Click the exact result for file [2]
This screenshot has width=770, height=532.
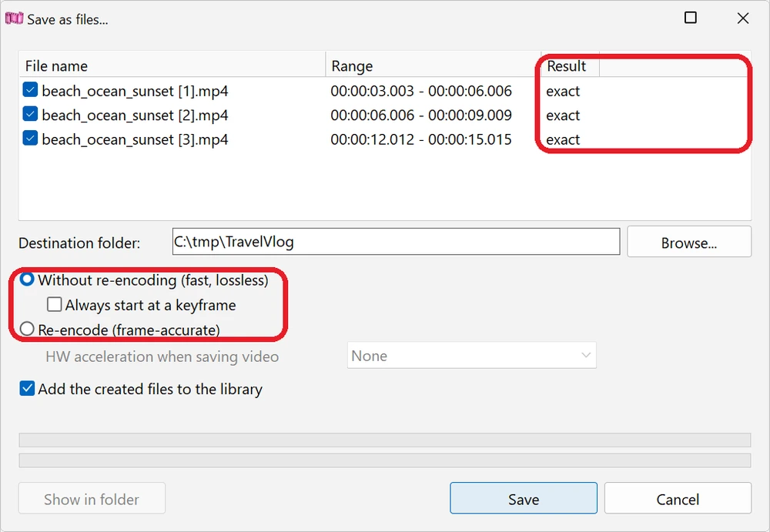pyautogui.click(x=563, y=115)
